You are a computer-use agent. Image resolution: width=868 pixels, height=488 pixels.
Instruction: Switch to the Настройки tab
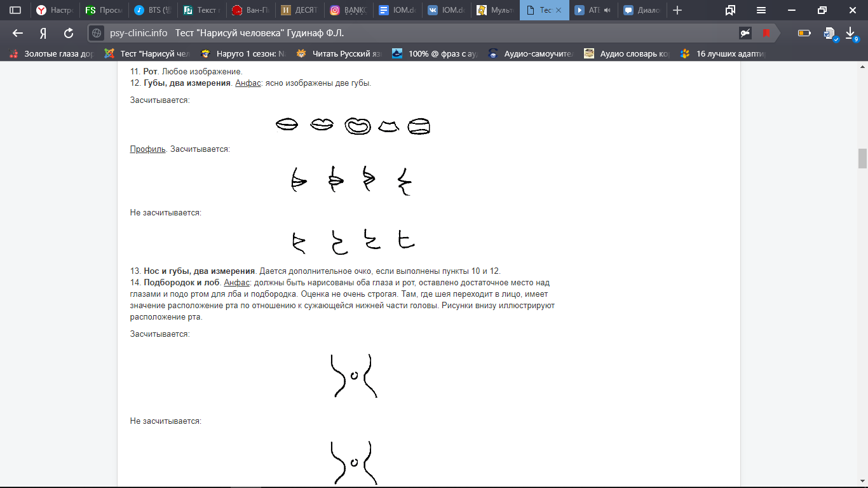[x=55, y=10]
